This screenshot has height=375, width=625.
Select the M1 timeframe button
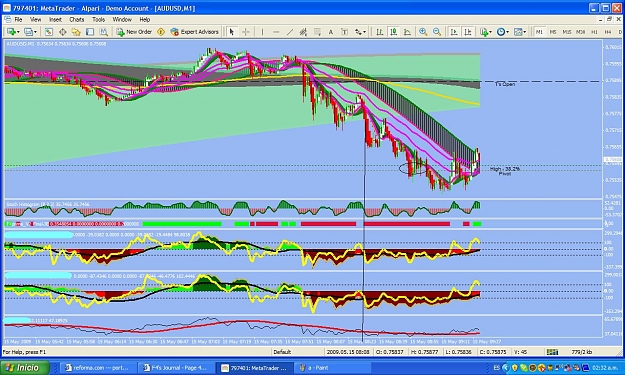[539, 32]
